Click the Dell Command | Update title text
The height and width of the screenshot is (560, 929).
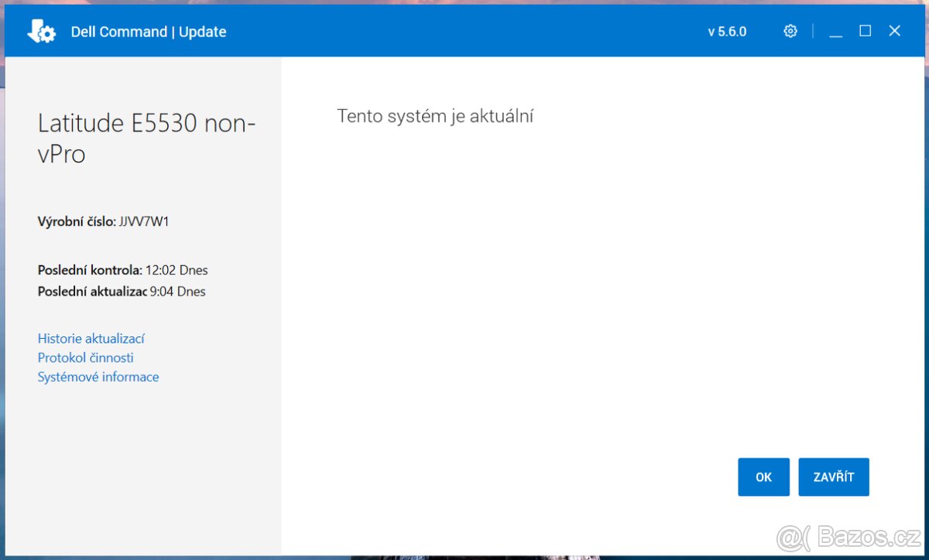[149, 32]
